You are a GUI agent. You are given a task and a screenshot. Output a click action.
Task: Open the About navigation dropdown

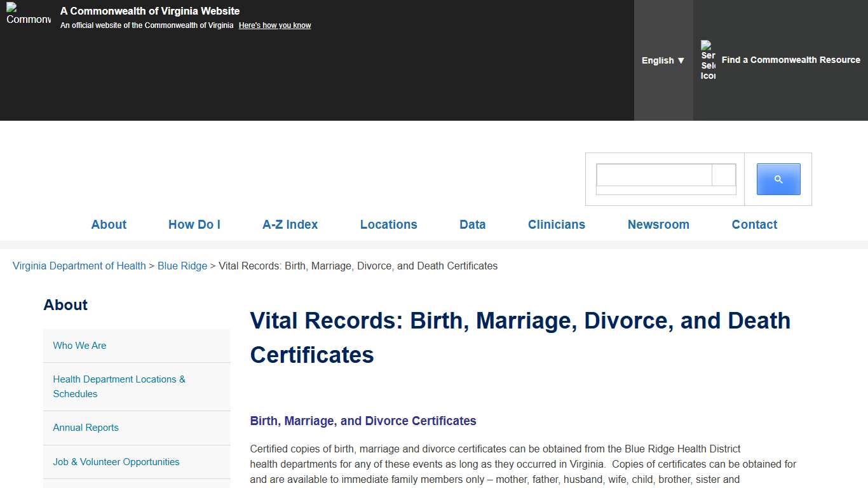click(x=109, y=224)
